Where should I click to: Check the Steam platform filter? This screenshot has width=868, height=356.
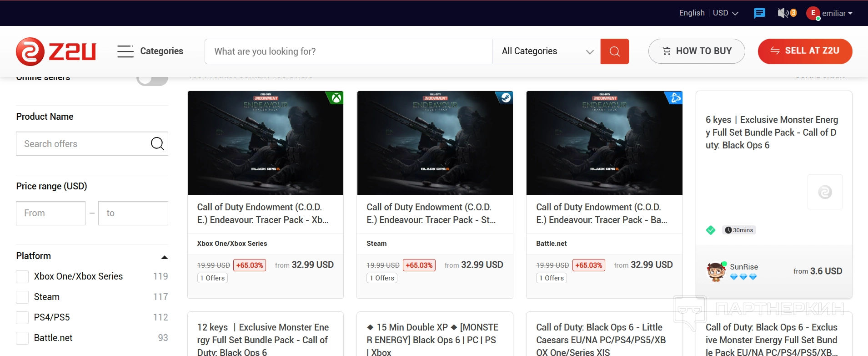tap(22, 297)
